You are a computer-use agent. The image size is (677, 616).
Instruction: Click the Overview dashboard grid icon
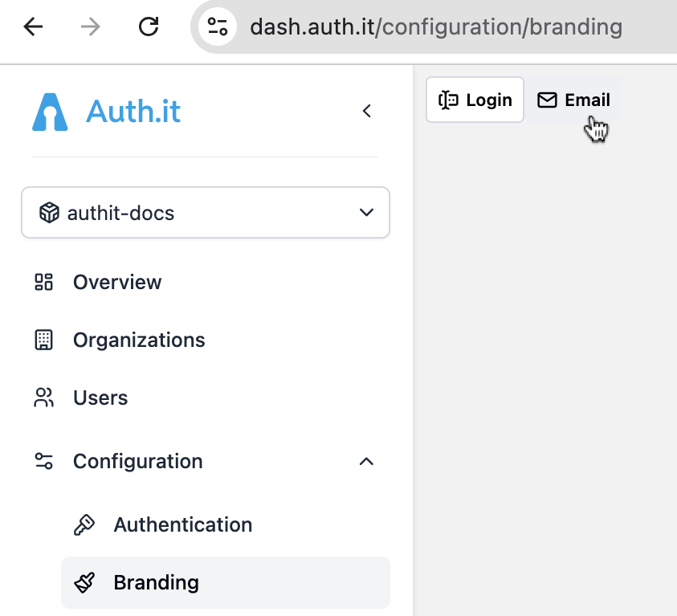[x=43, y=282]
